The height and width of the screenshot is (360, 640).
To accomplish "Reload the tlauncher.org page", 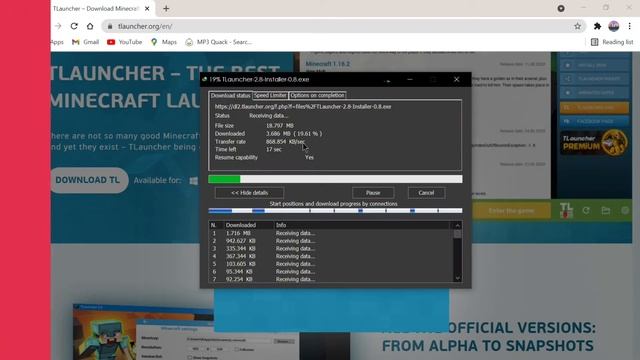I will tap(74, 26).
